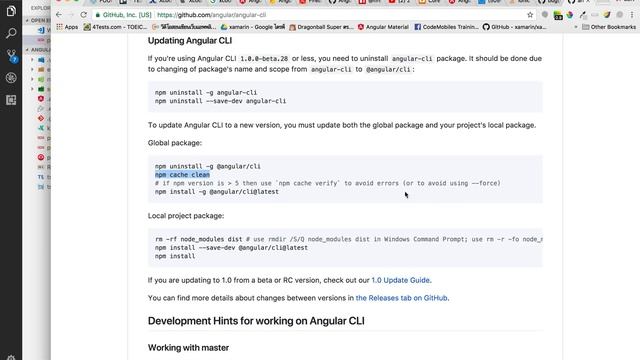Expand the dark green folder tree row
Image resolution: width=640 pixels, height=360 pixels.
[38, 89]
